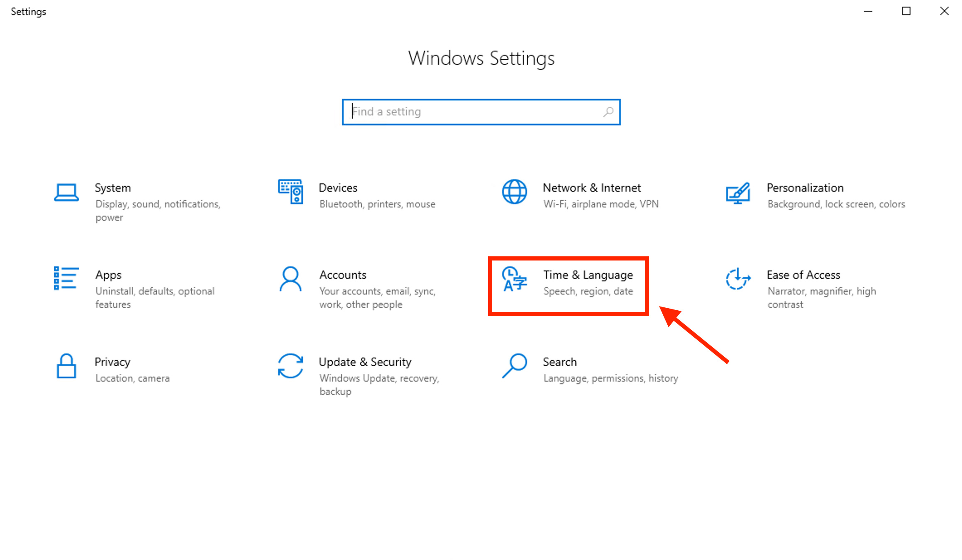Select Time & Language title

point(588,275)
